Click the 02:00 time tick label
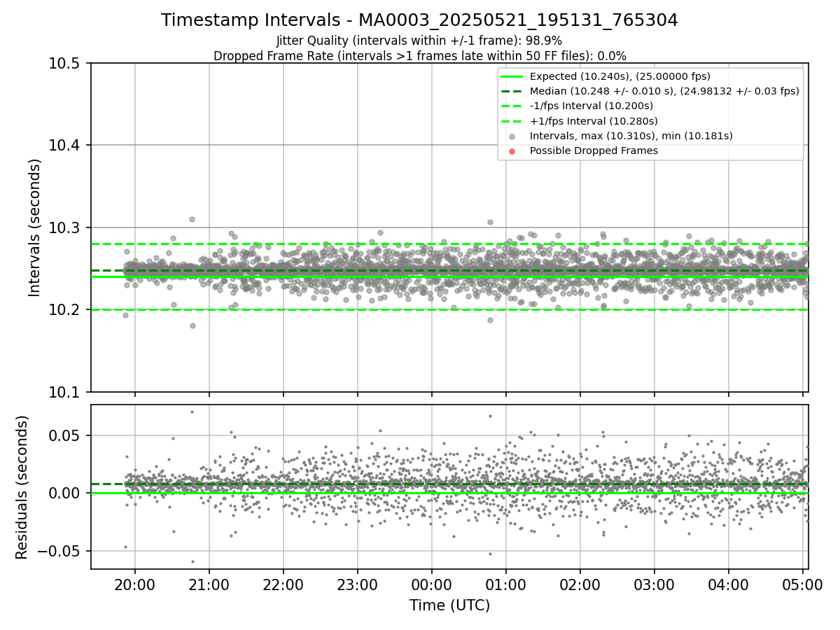Image resolution: width=840 pixels, height=630 pixels. coord(580,584)
